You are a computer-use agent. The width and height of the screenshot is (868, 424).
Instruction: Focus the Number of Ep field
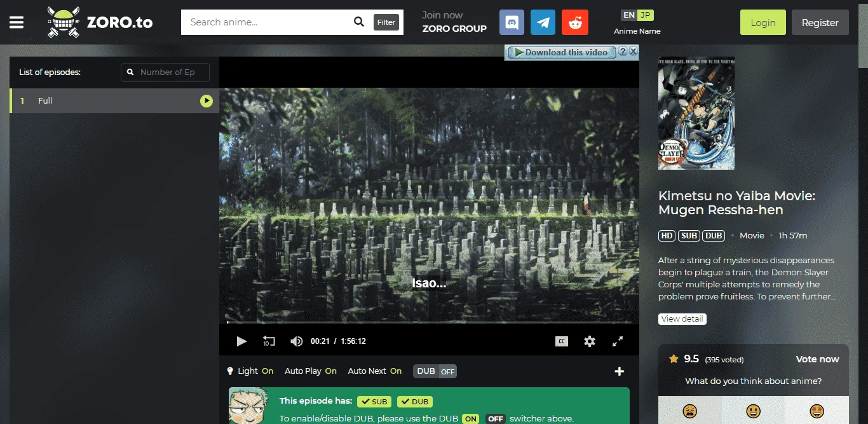165,72
